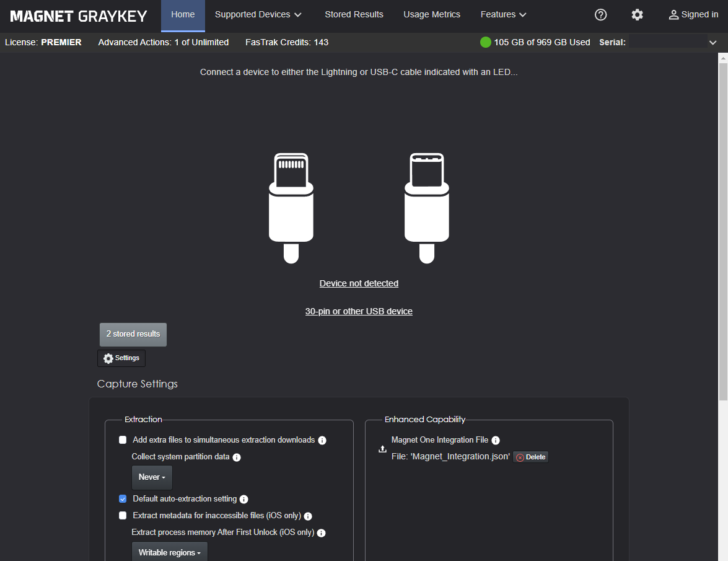Click the License: PREMIER text
Viewport: 728px width, 561px height.
click(43, 42)
